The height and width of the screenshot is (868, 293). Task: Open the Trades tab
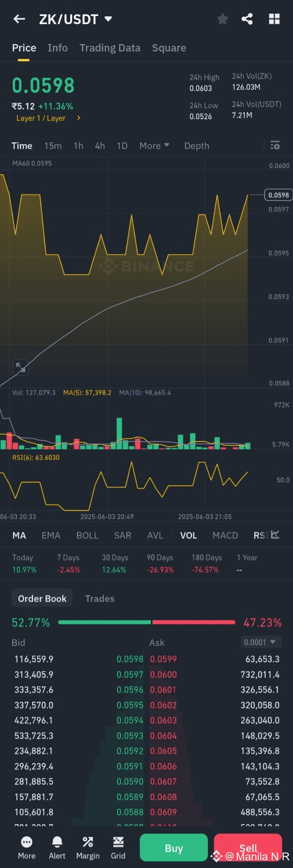(100, 598)
